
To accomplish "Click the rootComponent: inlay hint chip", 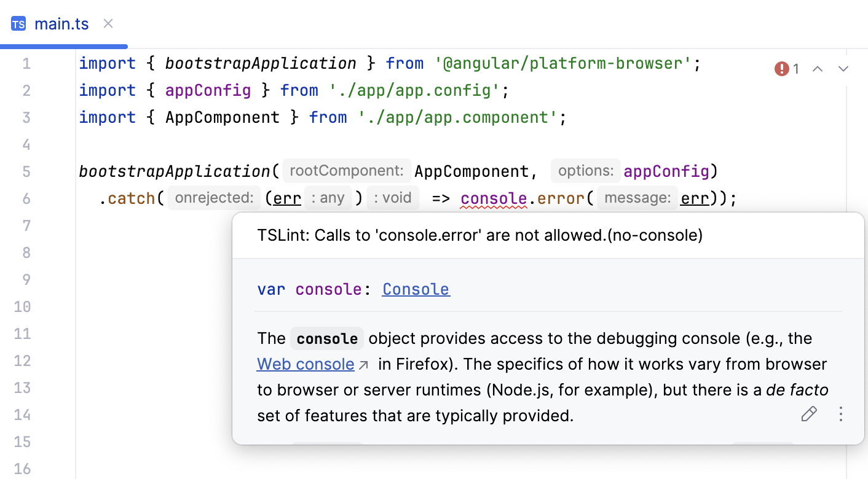I will pyautogui.click(x=346, y=171).
